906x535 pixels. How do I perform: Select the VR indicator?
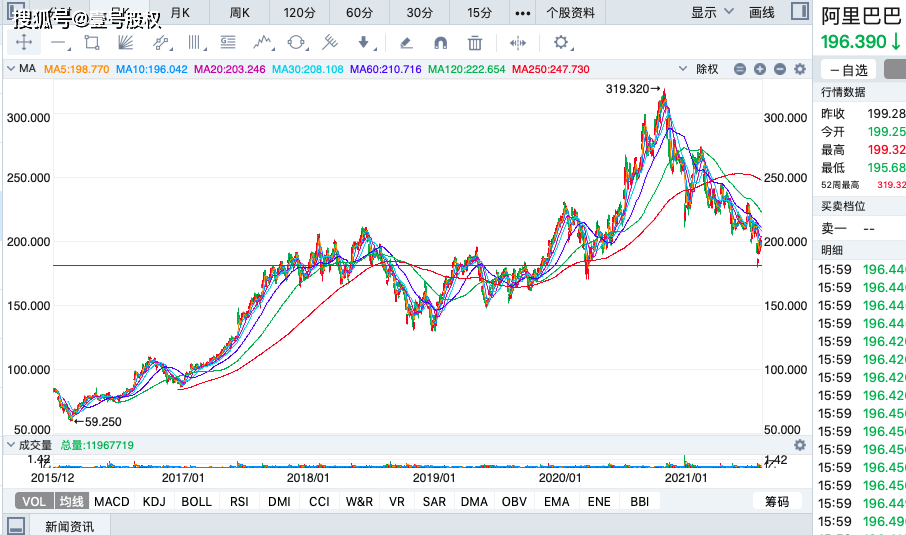point(397,501)
